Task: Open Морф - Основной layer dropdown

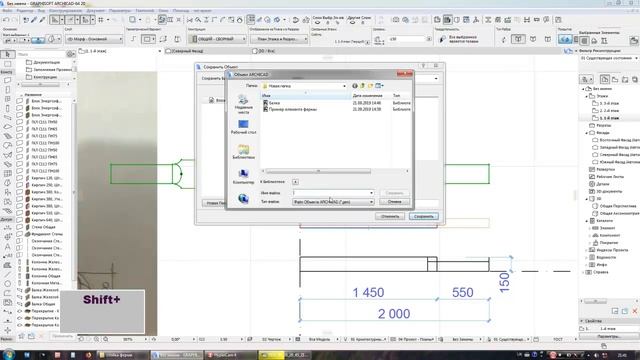Action: pos(94,39)
